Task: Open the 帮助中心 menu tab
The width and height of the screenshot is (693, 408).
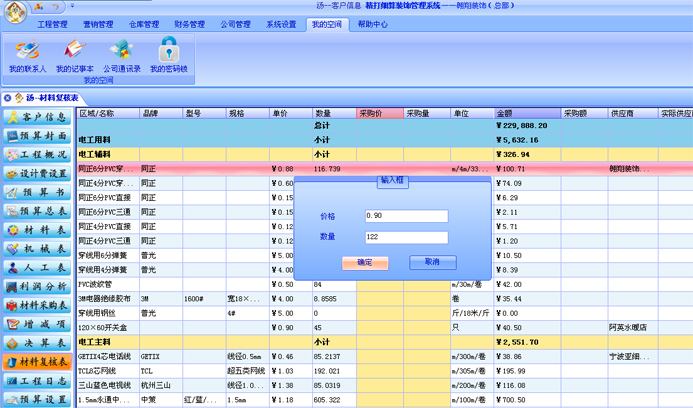Action: click(373, 24)
